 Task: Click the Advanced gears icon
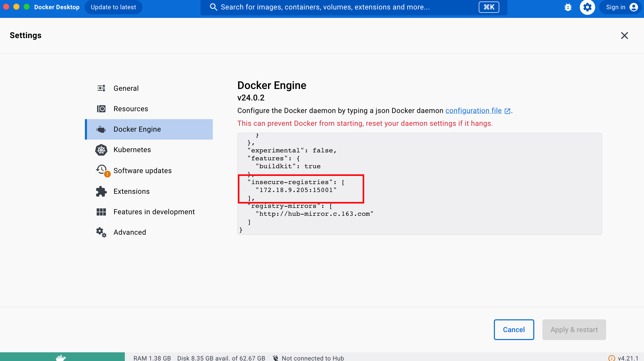click(101, 232)
